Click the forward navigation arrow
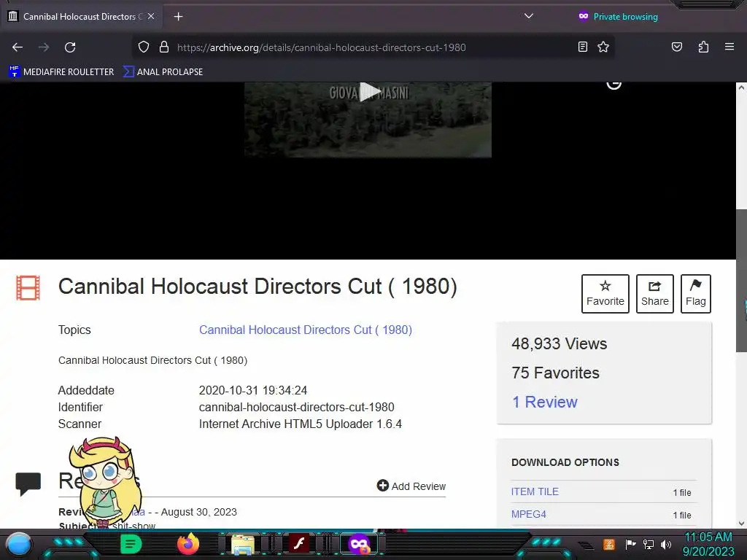 44,47
